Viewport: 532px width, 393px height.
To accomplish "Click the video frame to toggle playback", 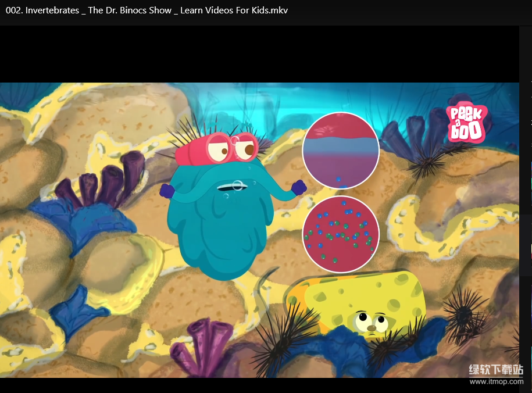I will [259, 230].
